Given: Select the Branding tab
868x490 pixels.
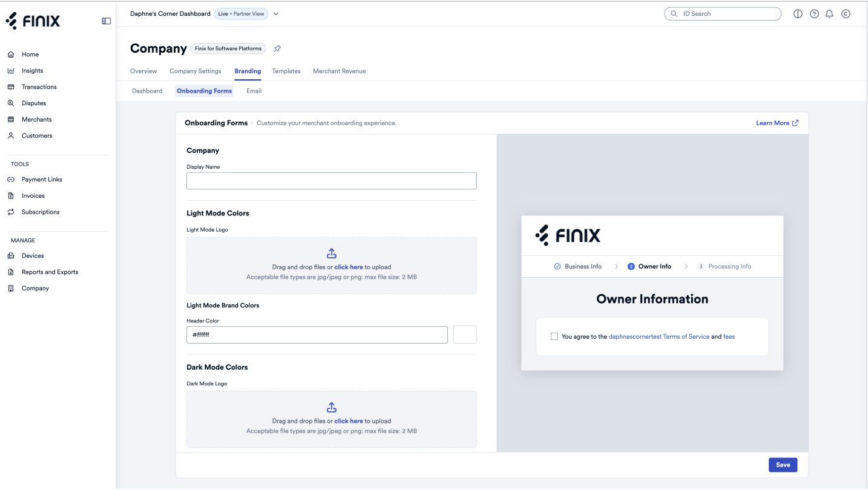Looking at the screenshot, I should [248, 71].
